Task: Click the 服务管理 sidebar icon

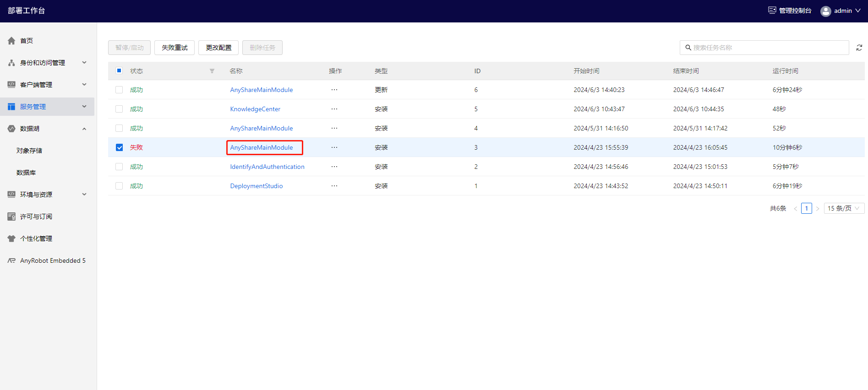Action: (11, 107)
